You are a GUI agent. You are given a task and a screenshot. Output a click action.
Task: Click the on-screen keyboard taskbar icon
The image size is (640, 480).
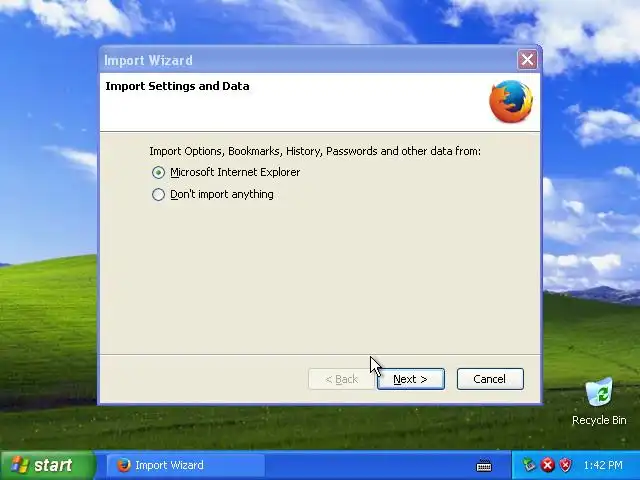tap(484, 465)
